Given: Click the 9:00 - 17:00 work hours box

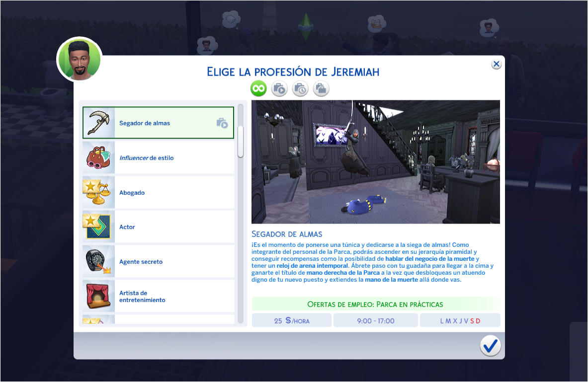Looking at the screenshot, I should pyautogui.click(x=375, y=320).
